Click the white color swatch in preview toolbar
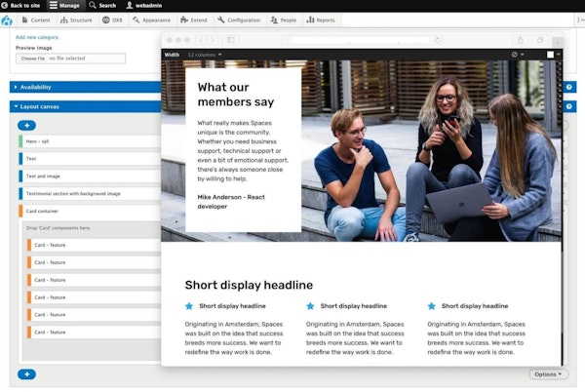This screenshot has height=392, width=585. (x=550, y=55)
